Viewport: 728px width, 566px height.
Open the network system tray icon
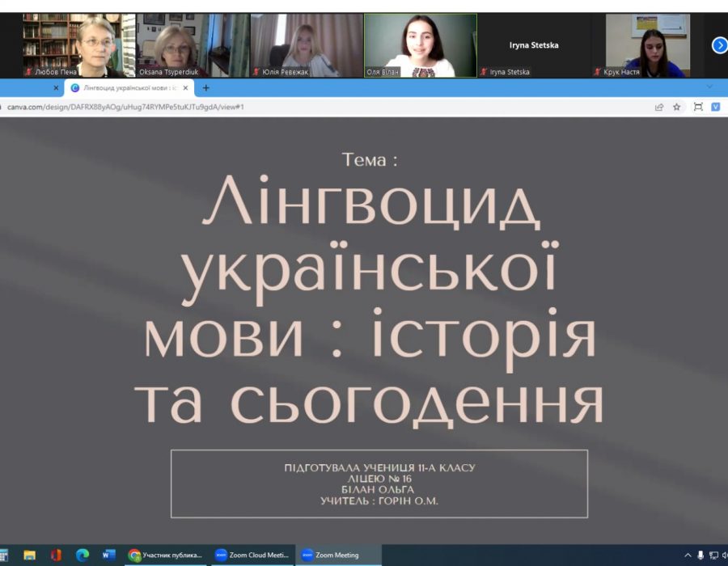coord(713,555)
